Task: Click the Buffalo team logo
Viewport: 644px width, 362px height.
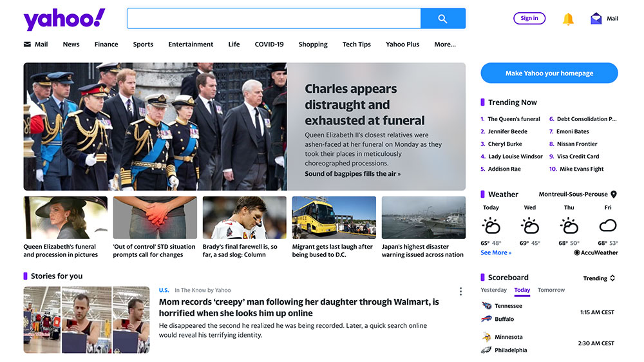Action: click(x=486, y=319)
